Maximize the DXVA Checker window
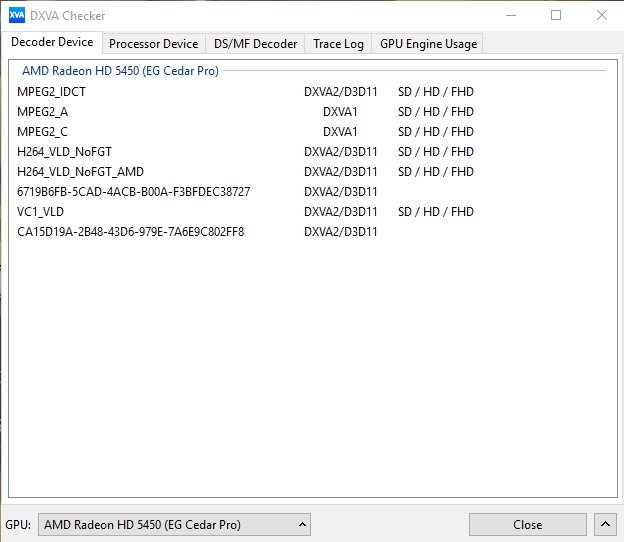Viewport: 624px width, 542px height. point(556,15)
